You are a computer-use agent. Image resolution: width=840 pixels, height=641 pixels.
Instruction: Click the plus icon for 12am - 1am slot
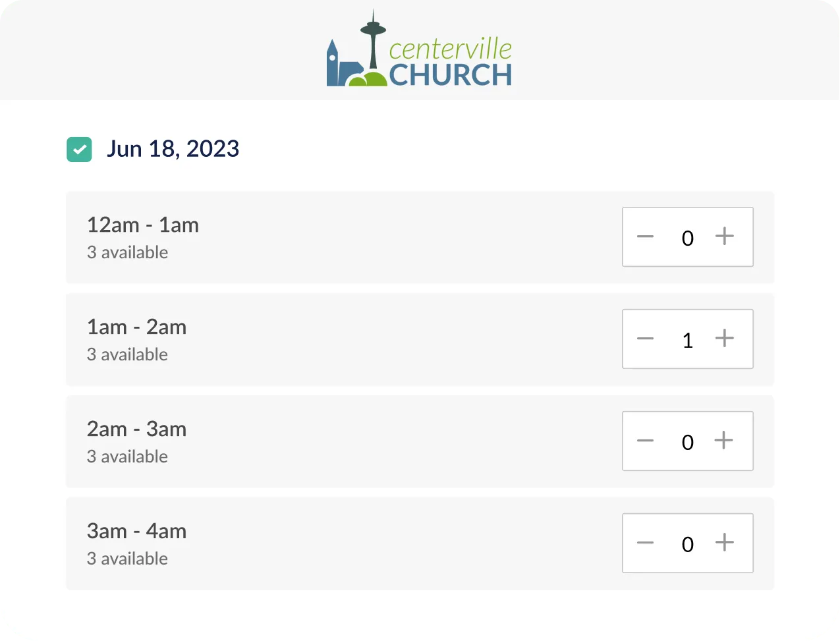tap(725, 237)
